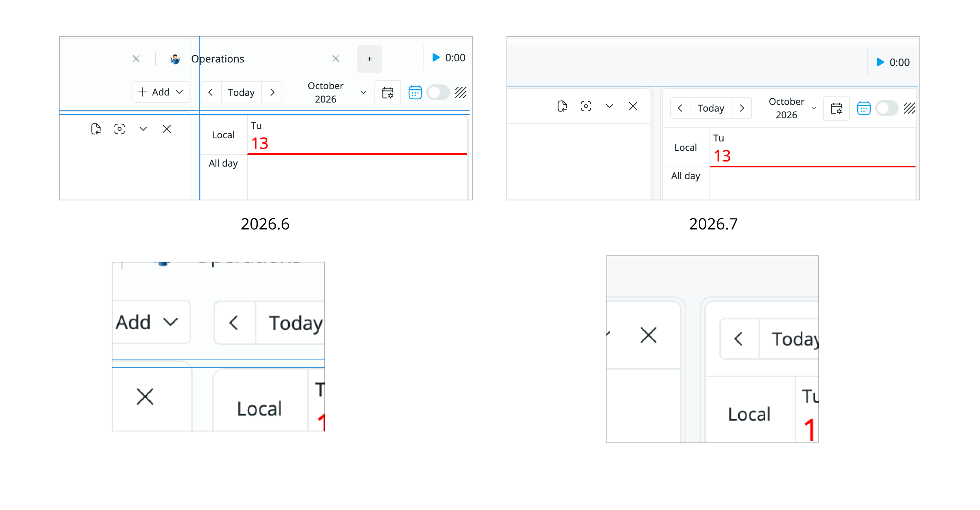Screen dimensions: 980x510
Task: Click All day label in 2026.7 screenshot
Action: click(x=685, y=176)
